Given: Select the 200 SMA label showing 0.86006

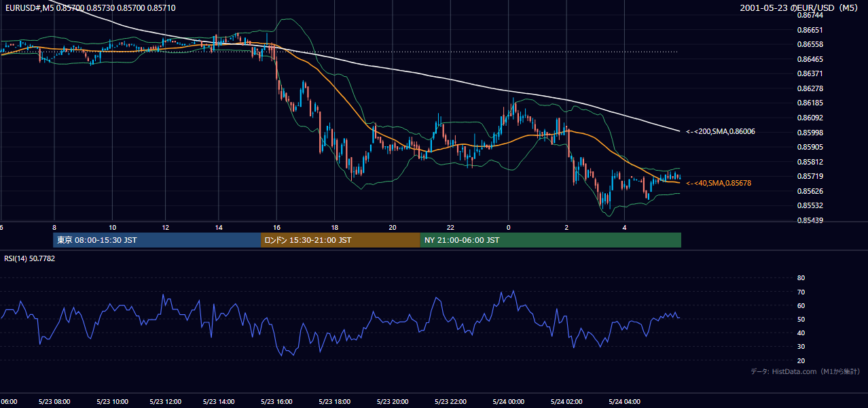Looking at the screenshot, I should click(x=721, y=131).
